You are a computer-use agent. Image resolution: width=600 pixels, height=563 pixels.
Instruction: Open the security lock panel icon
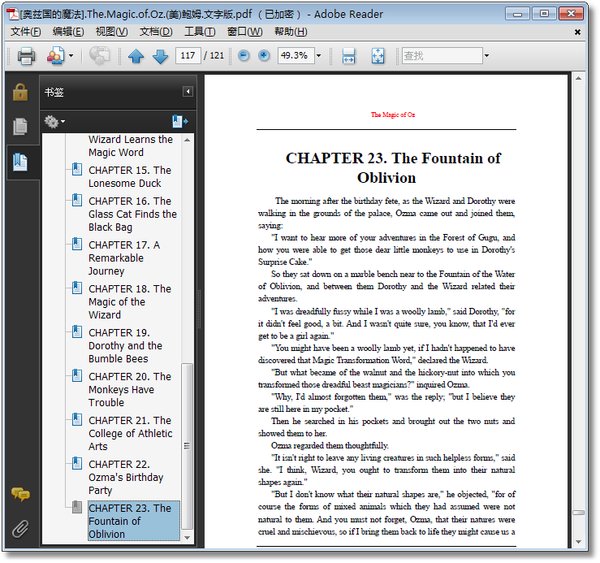[x=19, y=92]
